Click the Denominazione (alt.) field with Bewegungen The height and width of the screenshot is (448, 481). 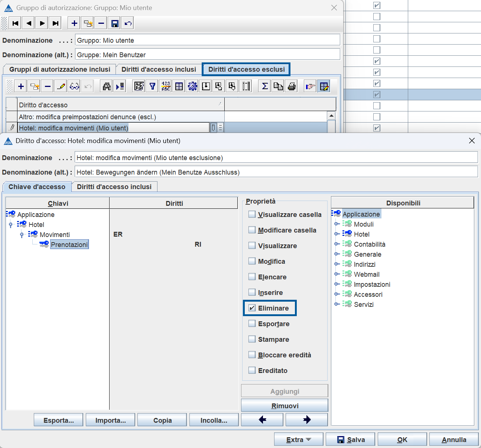click(276, 172)
